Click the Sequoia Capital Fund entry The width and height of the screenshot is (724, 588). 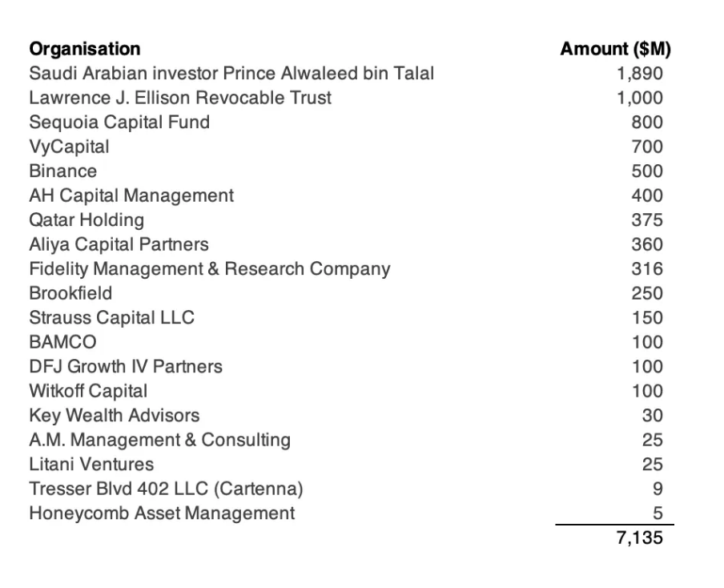(x=119, y=123)
